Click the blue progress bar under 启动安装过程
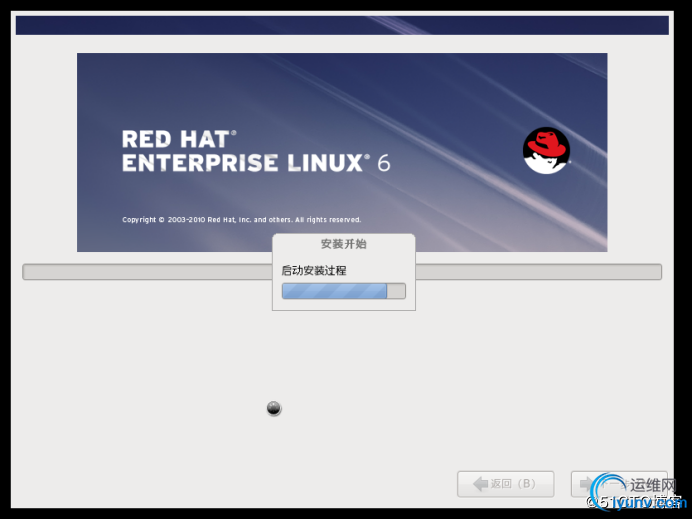This screenshot has height=519, width=693. pos(344,291)
